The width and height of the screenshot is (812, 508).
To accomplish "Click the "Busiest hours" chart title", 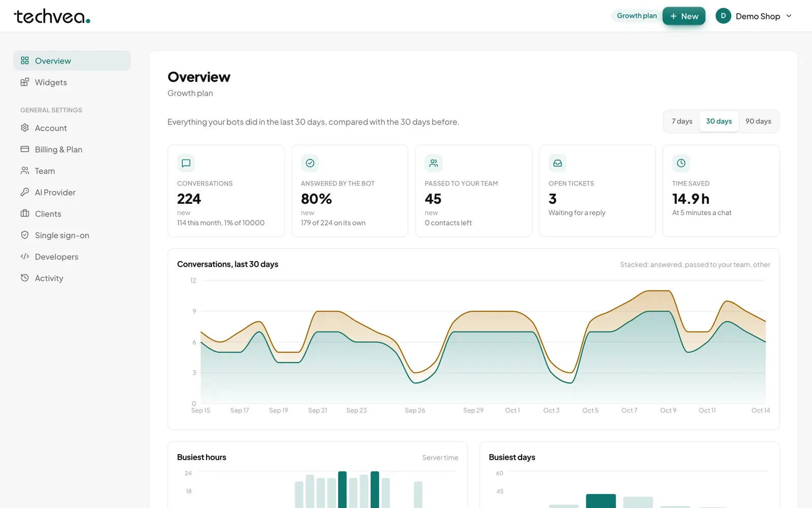I will coord(201,457).
